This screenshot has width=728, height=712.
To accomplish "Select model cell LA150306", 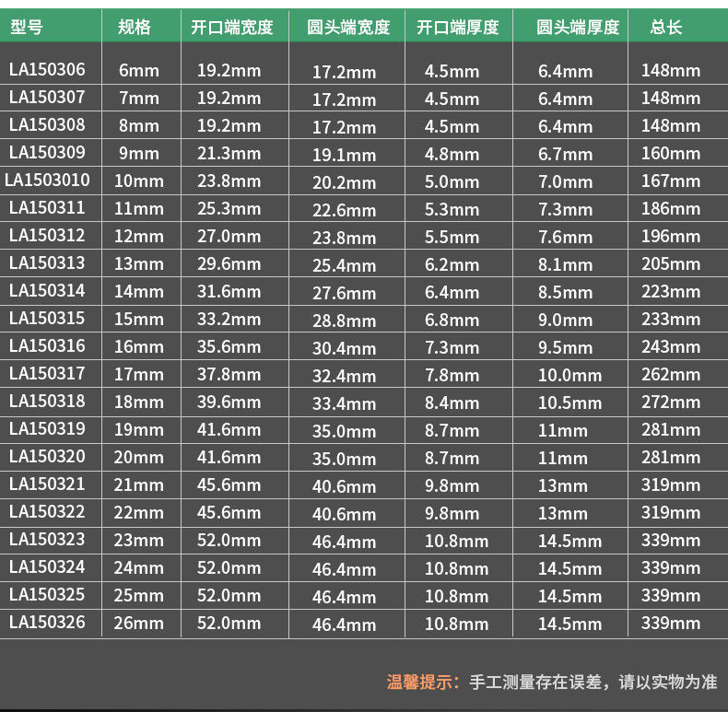I will pyautogui.click(x=47, y=70).
